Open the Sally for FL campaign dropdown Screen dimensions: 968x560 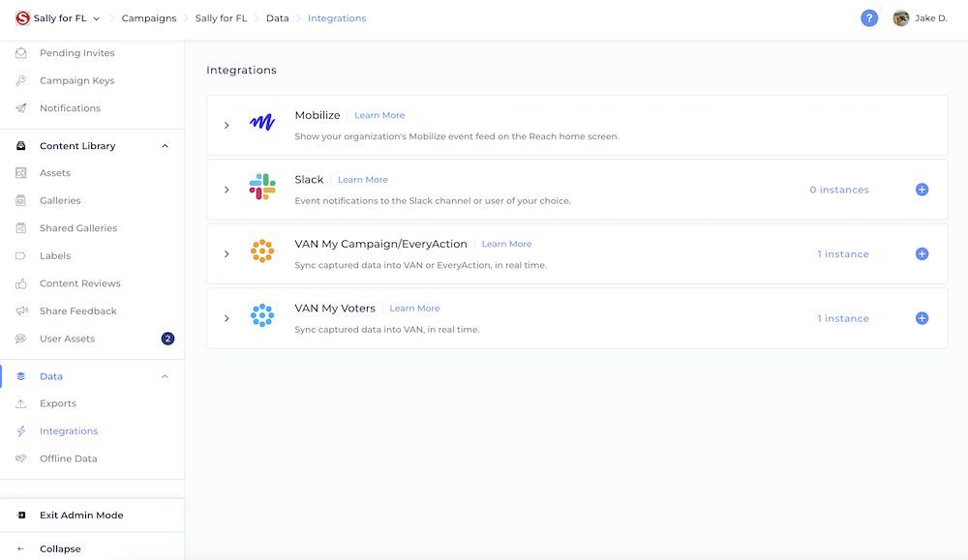[x=96, y=18]
